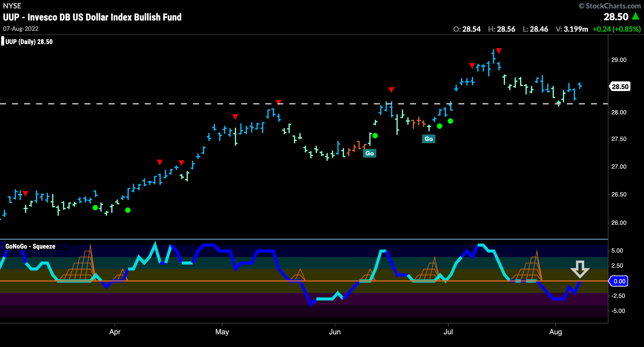The width and height of the screenshot is (644, 347).
Task: Click the 'Go' label near mid-June
Action: pyautogui.click(x=369, y=153)
